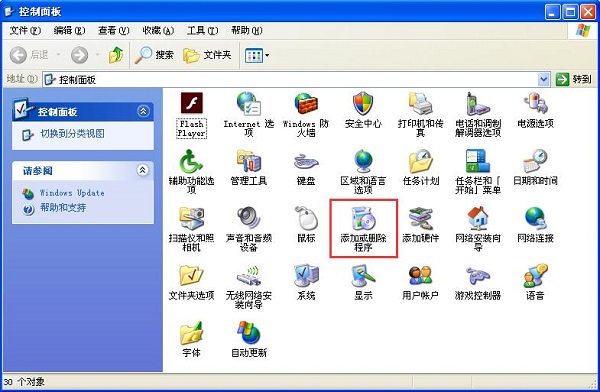Collapse the 控制面板 sidebar section
Image resolution: width=600 pixels, height=392 pixels.
143,111
